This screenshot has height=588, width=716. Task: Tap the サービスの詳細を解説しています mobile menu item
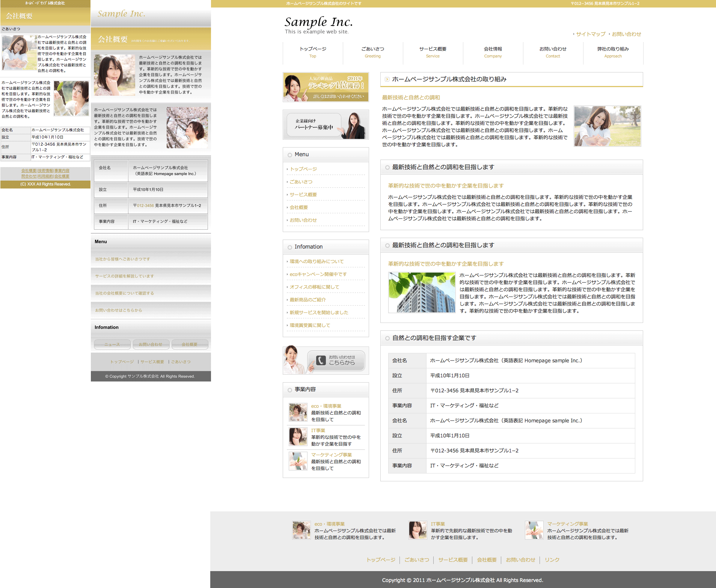click(124, 276)
